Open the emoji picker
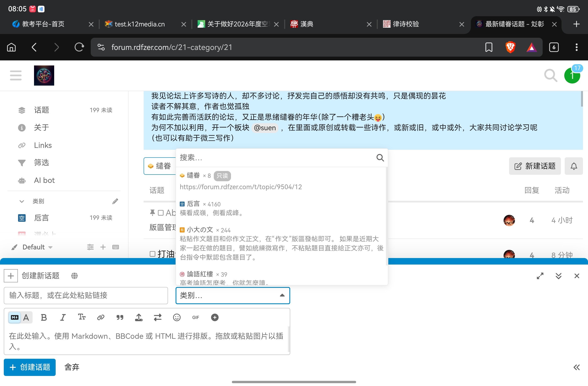Screen dimensions: 588x386 177,317
